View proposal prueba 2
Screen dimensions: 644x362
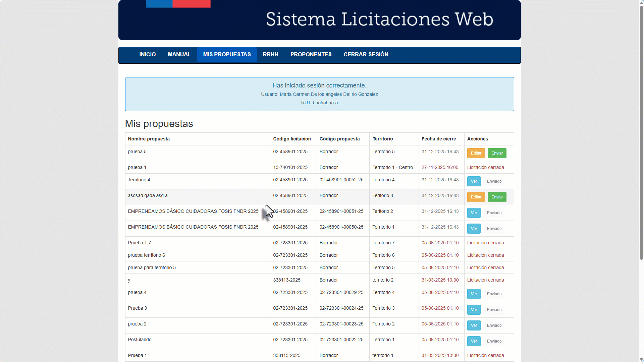(474, 325)
